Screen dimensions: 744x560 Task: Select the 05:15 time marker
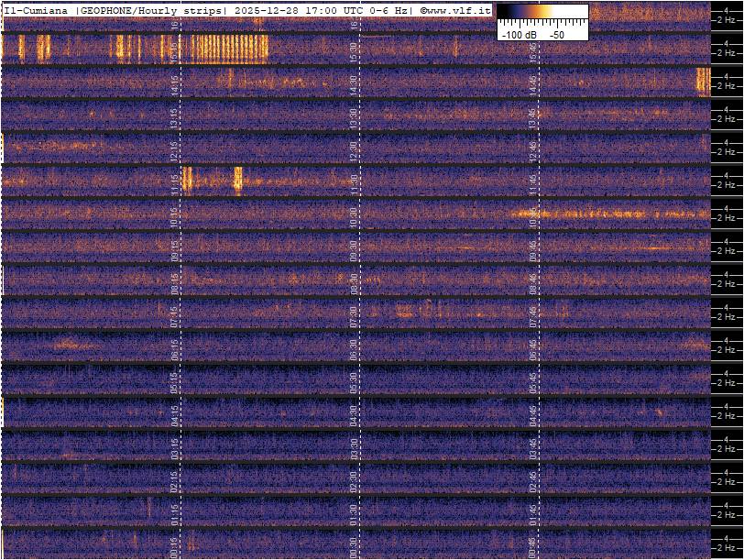point(174,382)
